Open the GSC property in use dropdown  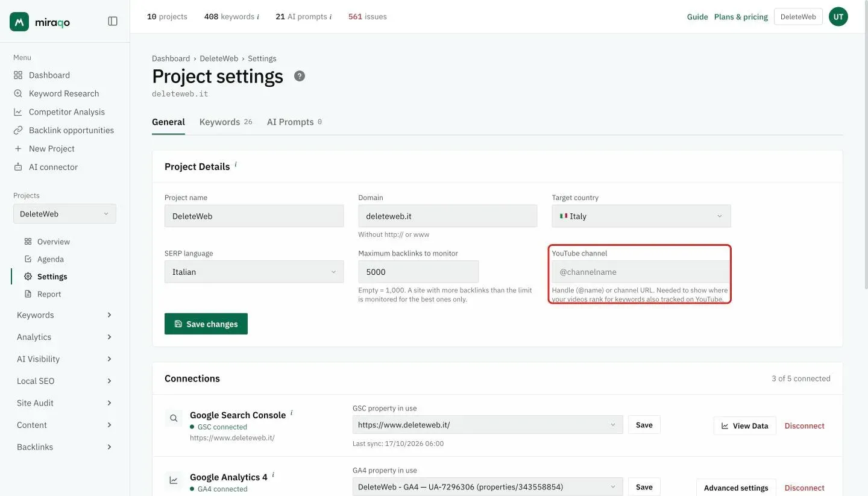488,425
